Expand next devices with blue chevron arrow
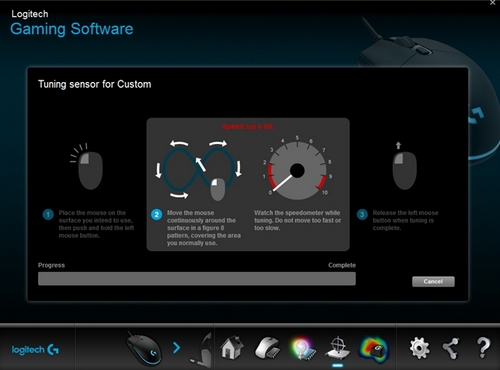 [x=176, y=348]
